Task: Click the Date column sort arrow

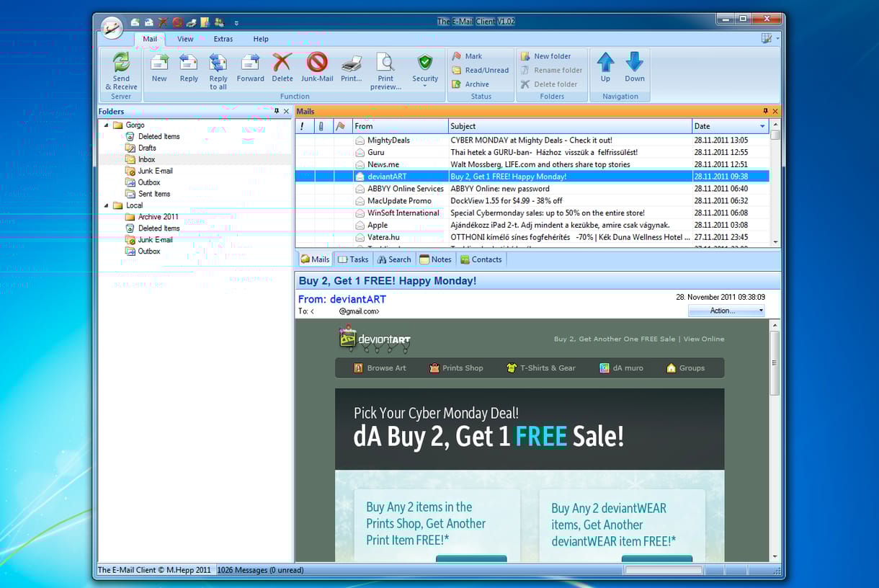Action: (x=763, y=127)
